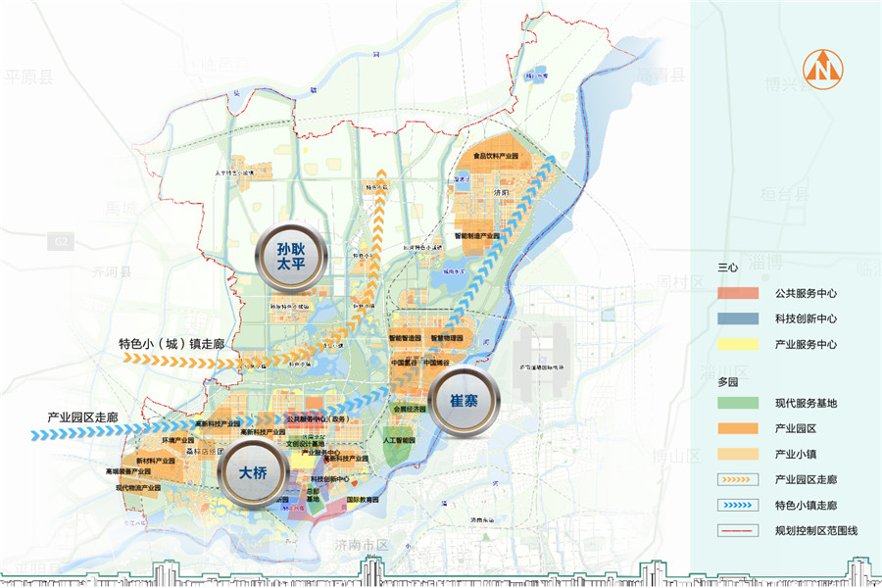Select the 崔寨 circular town badge
The width and height of the screenshot is (882, 588).
coord(465,401)
